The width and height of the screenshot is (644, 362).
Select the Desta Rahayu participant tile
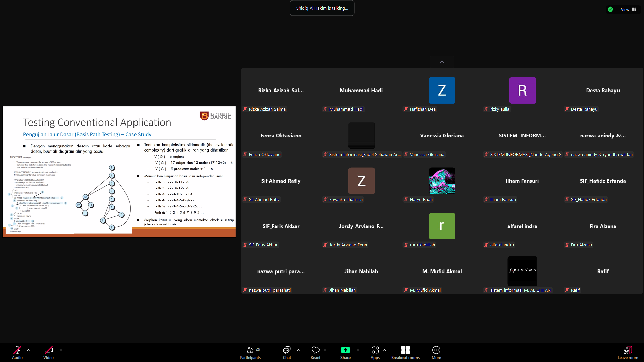603,90
